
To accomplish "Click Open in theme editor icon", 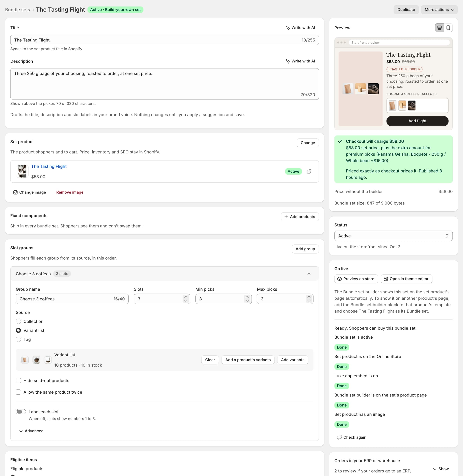I will pos(386,279).
